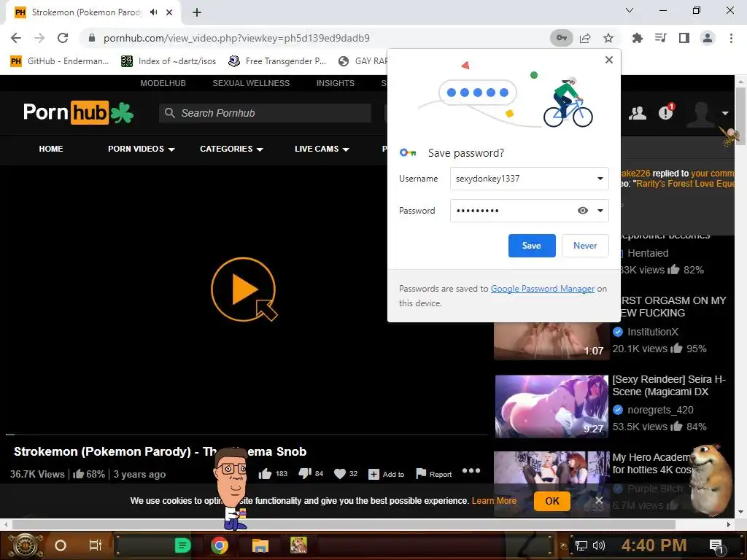747x560 pixels.
Task: Open the InstitutionX channel link
Action: pos(653,332)
